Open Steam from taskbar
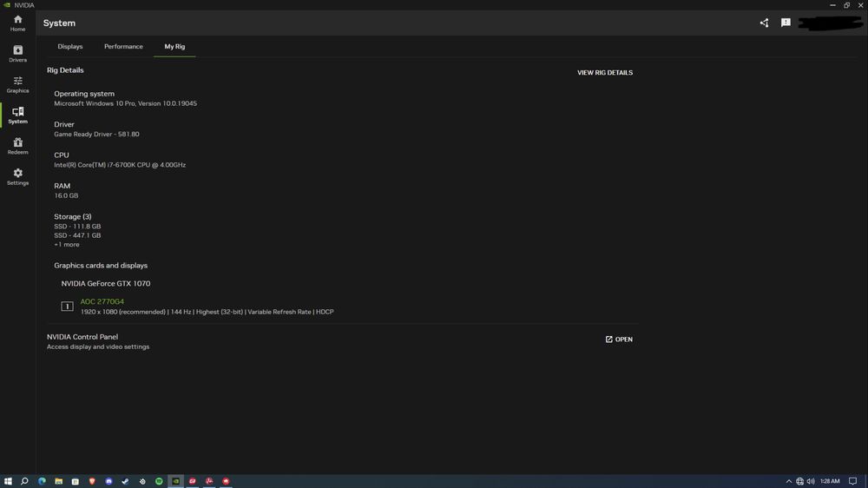868x488 pixels. [125, 481]
